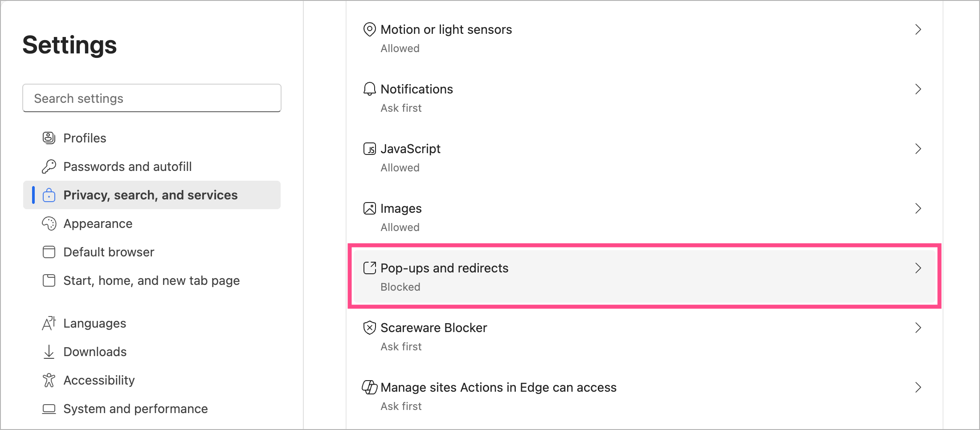The height and width of the screenshot is (430, 980).
Task: Select Privacy, search, and services menu item
Action: [x=151, y=195]
